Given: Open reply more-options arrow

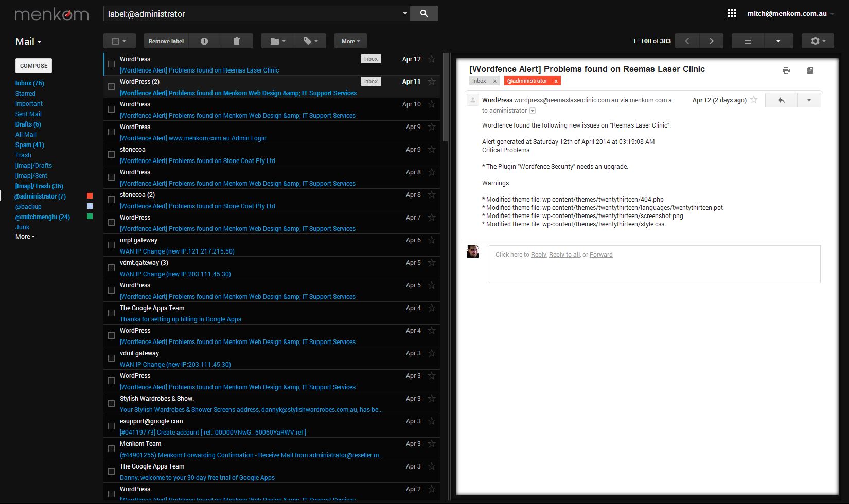Looking at the screenshot, I should [x=809, y=100].
